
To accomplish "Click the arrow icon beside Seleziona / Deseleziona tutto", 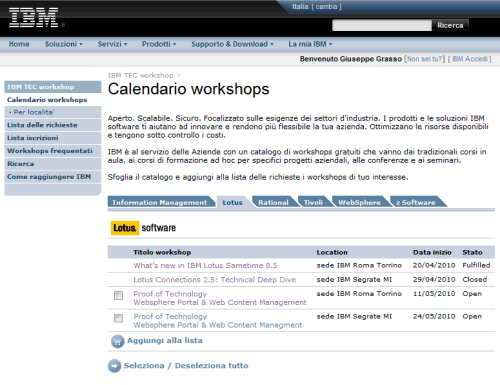I will tap(114, 366).
